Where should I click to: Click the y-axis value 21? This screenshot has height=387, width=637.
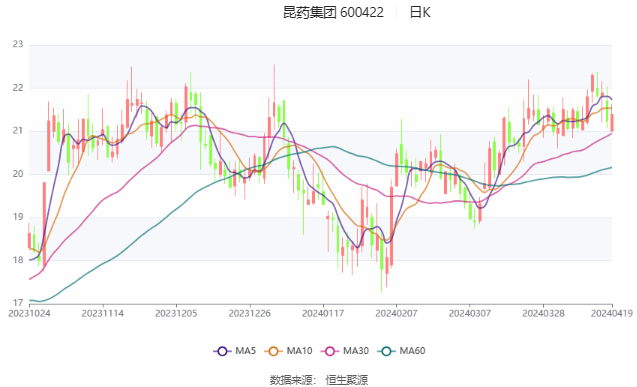coord(18,131)
